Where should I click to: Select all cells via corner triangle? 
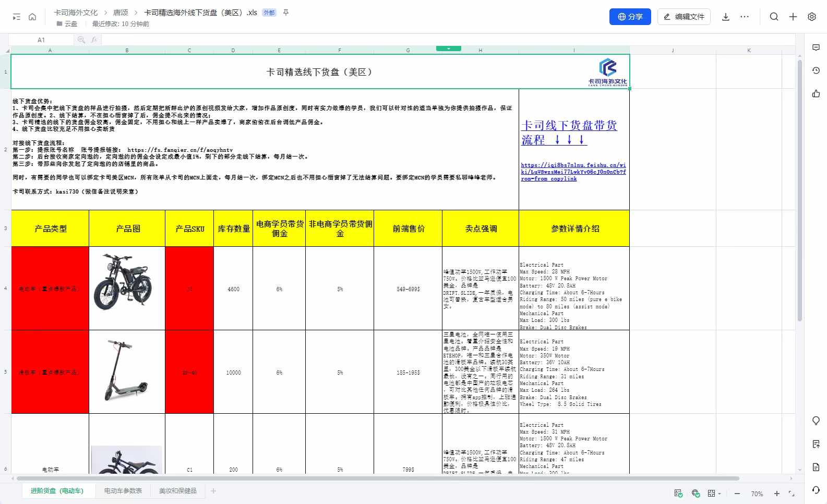(7, 51)
